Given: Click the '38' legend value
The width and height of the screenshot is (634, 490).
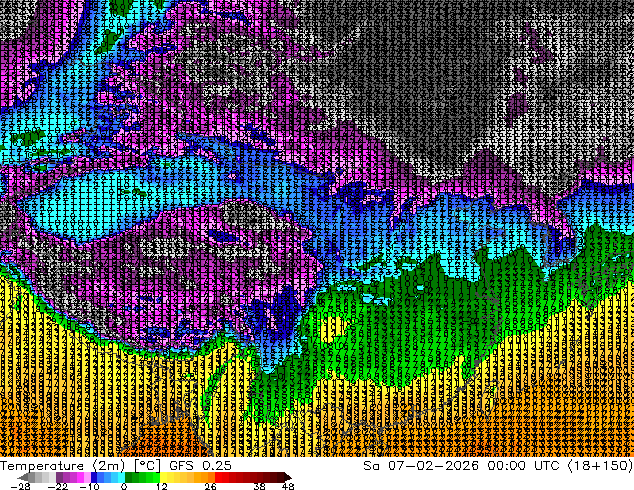Looking at the screenshot, I should coord(259,486).
